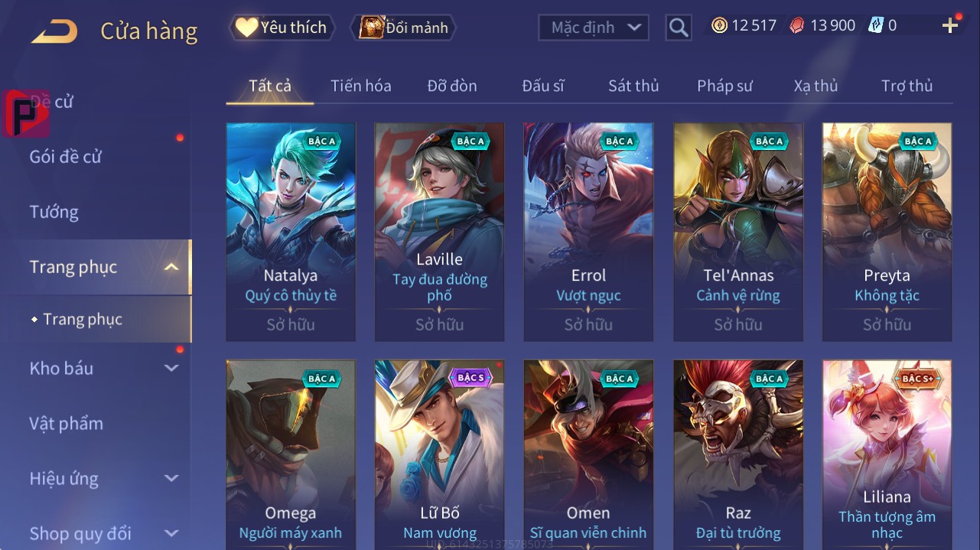980x550 pixels.
Task: Click the blue voucher currency icon
Action: 875,26
